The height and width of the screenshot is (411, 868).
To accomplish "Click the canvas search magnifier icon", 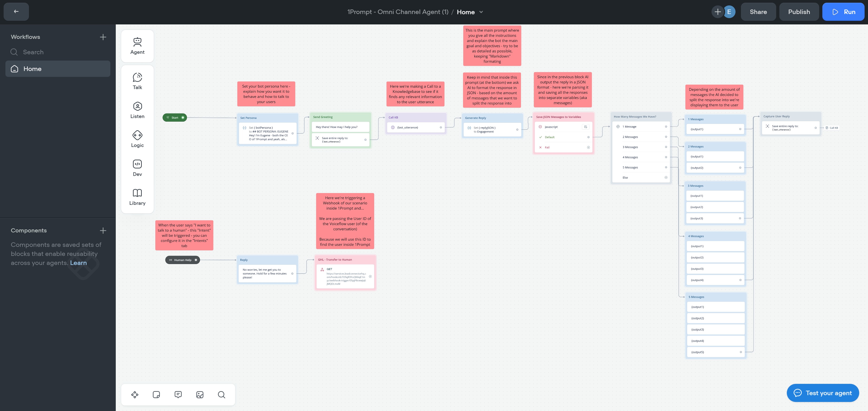I will point(221,394).
